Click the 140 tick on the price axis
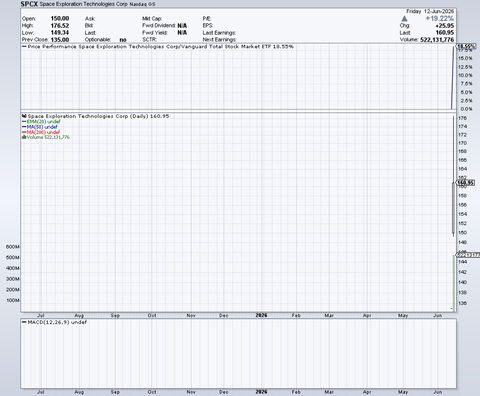Screen dimensions: 480x396 pos(462,282)
